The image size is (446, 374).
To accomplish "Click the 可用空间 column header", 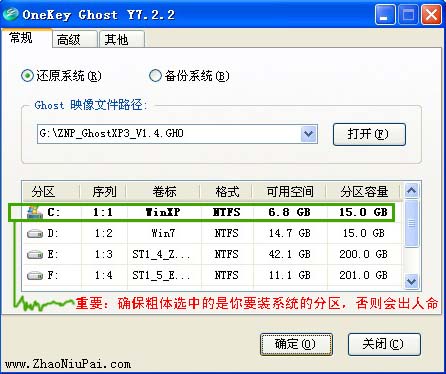I will [290, 192].
